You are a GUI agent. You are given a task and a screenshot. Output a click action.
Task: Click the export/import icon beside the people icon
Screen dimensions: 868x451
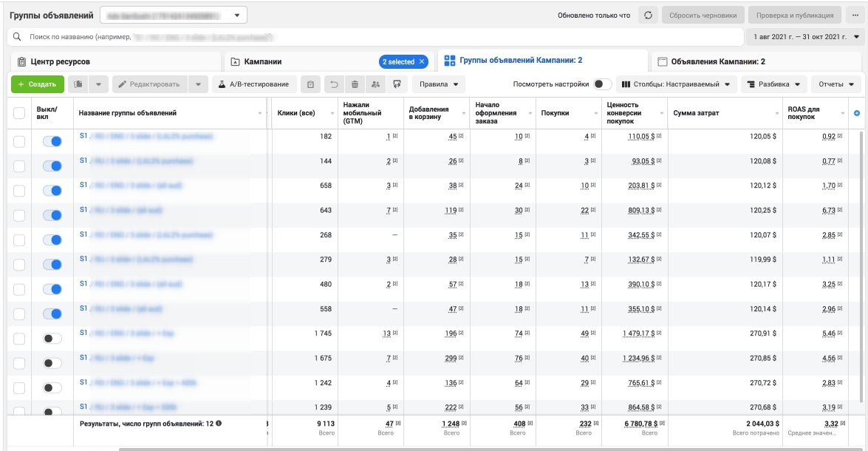(397, 84)
